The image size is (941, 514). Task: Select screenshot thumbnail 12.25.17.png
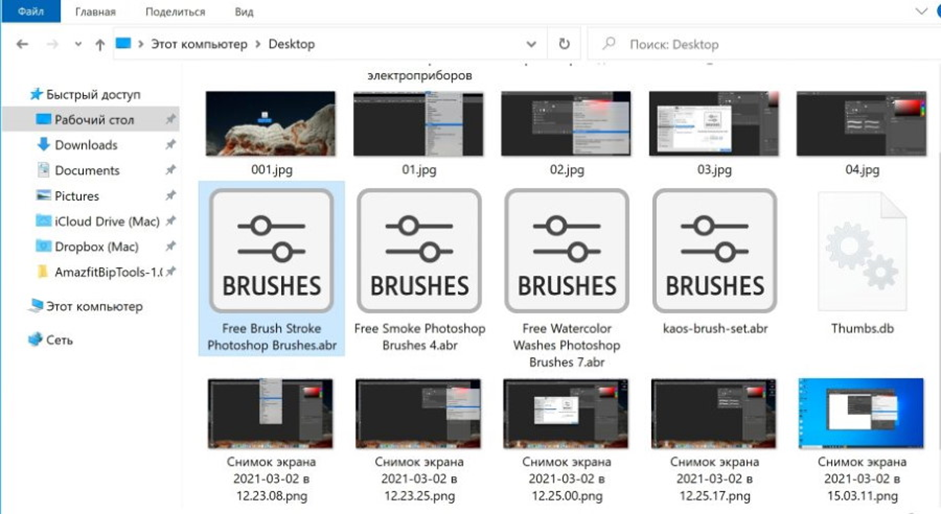tap(714, 413)
